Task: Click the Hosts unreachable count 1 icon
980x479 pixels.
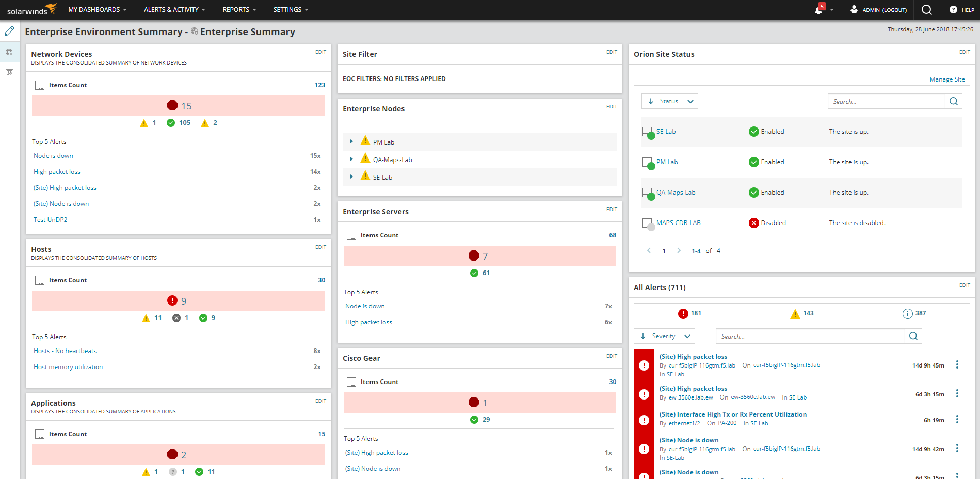Action: click(176, 318)
